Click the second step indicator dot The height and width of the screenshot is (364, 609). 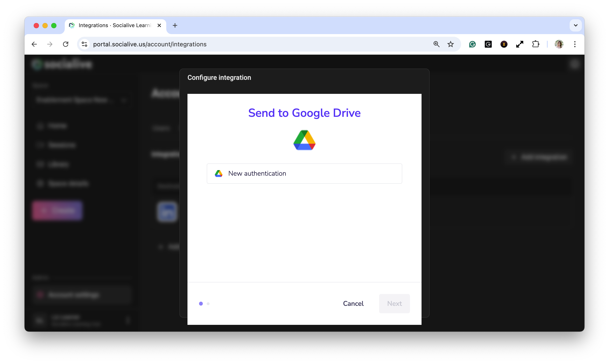coord(208,304)
